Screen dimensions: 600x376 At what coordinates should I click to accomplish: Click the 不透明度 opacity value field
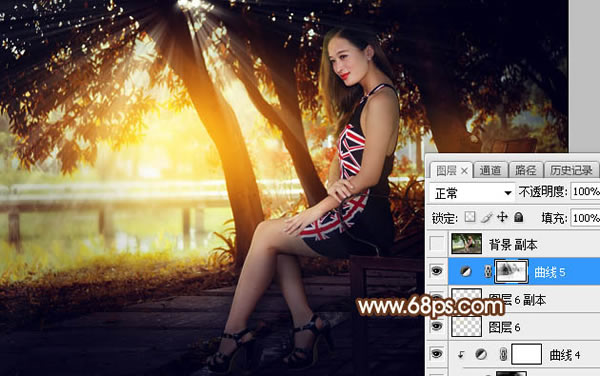click(x=585, y=191)
